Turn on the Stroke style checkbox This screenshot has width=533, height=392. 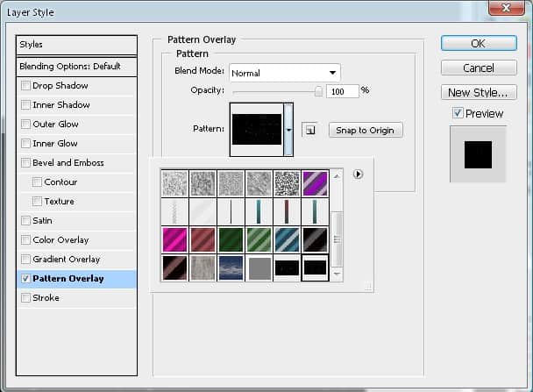click(x=26, y=298)
